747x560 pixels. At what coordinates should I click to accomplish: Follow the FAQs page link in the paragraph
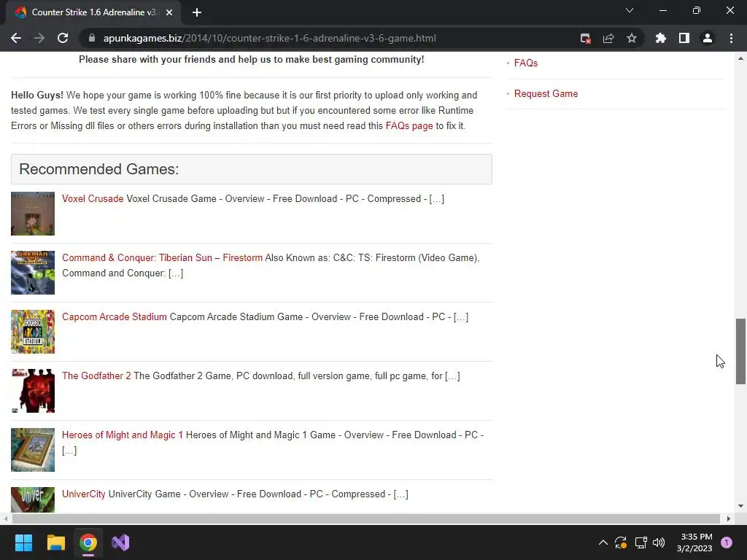pyautogui.click(x=409, y=125)
